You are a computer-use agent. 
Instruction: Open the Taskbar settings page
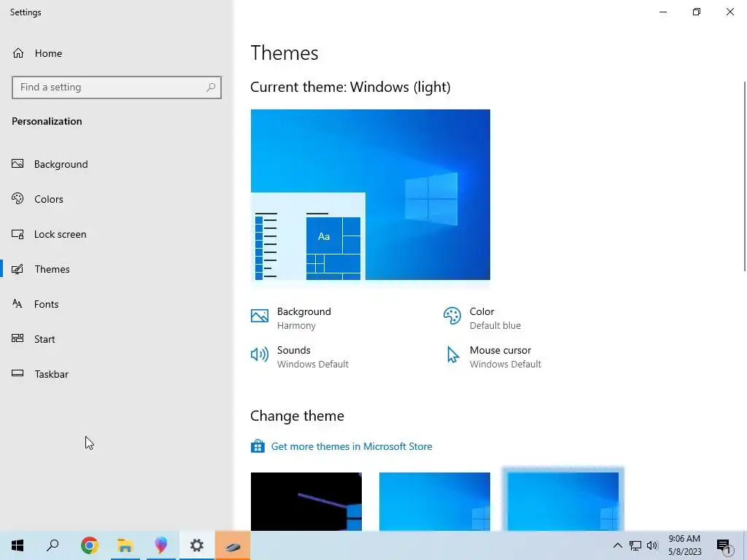coord(52,374)
